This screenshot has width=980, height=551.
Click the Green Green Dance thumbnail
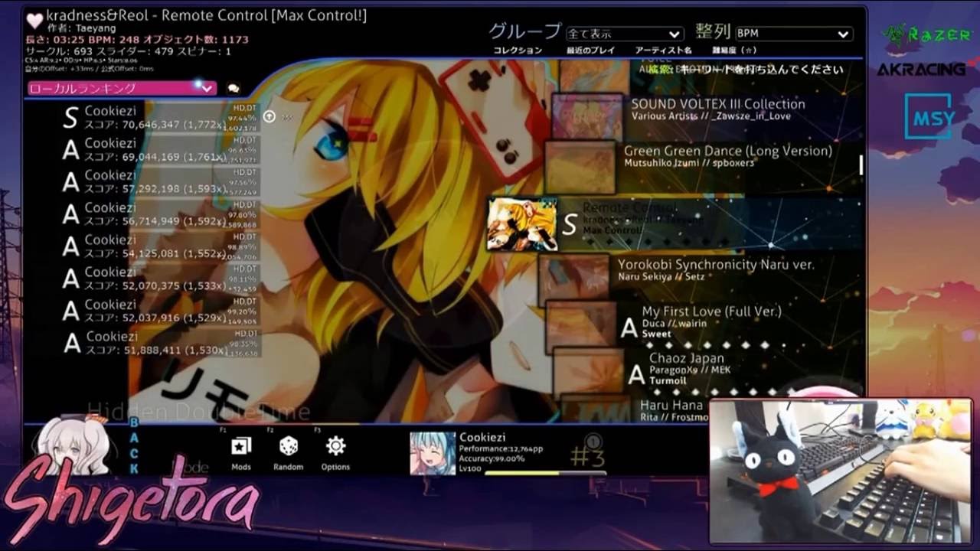pyautogui.click(x=580, y=166)
